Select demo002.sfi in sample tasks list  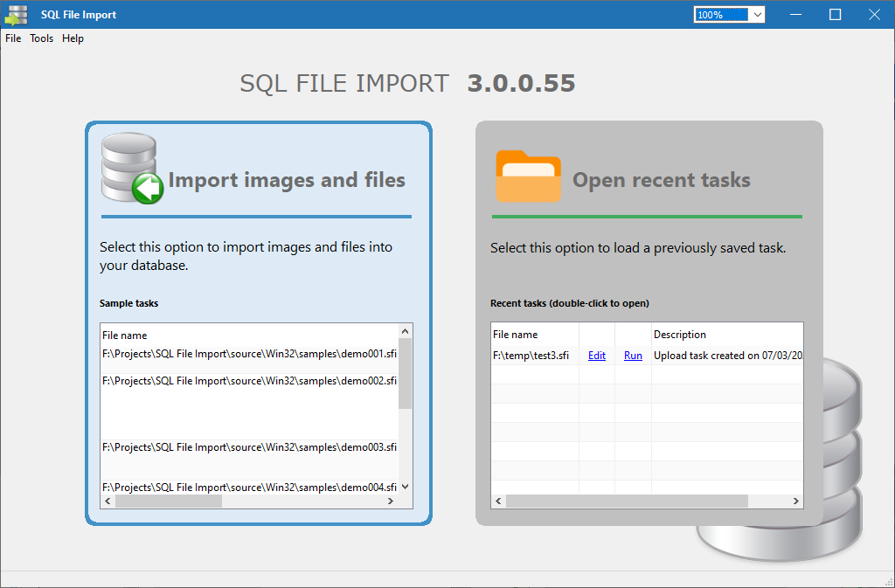point(249,381)
